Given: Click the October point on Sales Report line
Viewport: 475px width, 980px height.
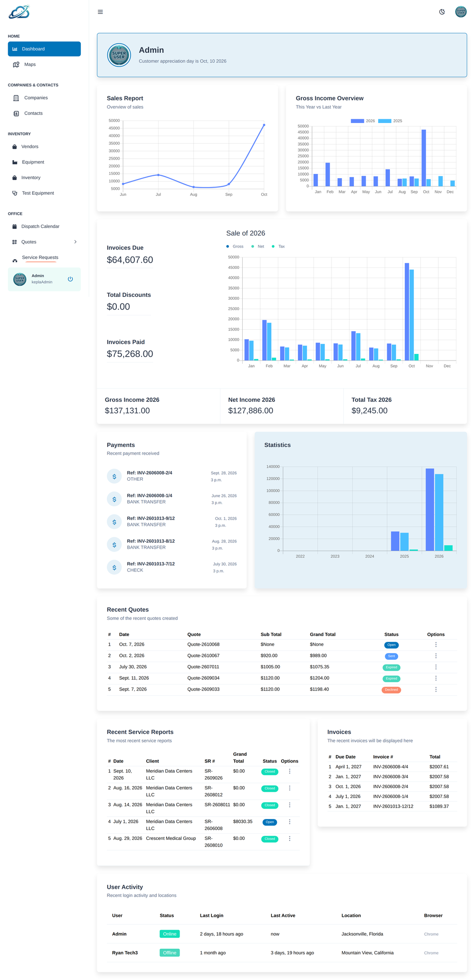Looking at the screenshot, I should coord(264,125).
